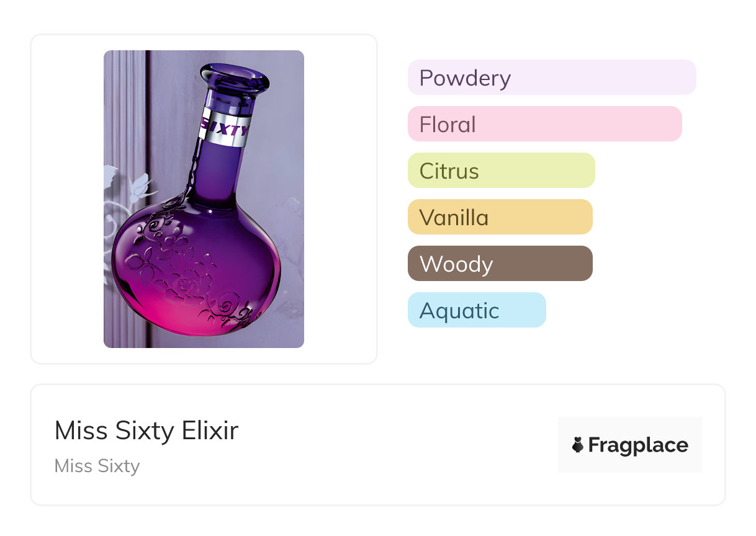Click the Fragplace bottle logo icon
756x536 pixels.
(x=578, y=445)
